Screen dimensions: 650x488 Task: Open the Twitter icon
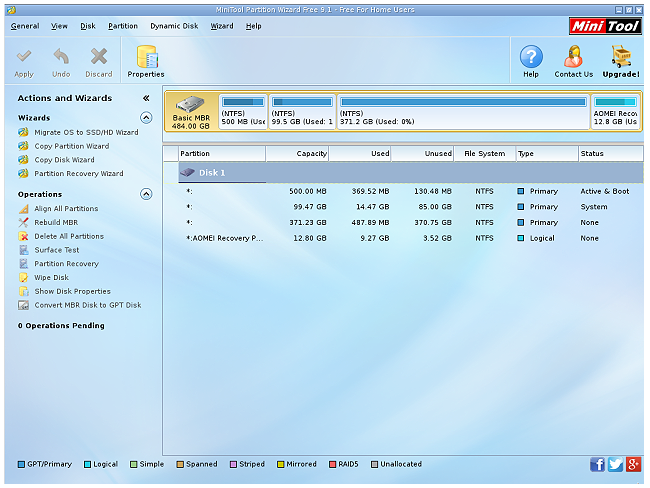click(x=616, y=464)
